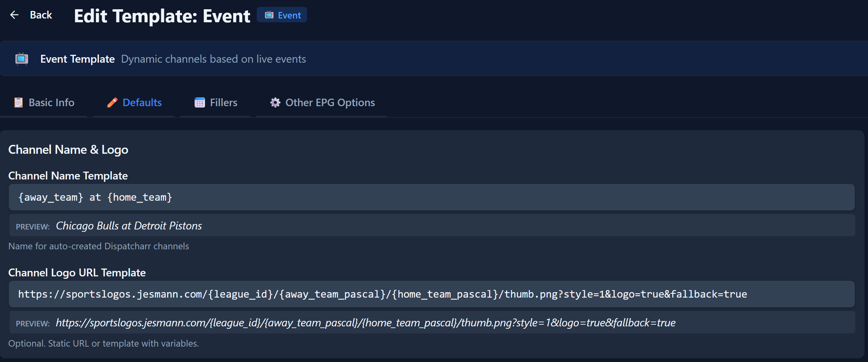The height and width of the screenshot is (362, 868).
Task: Click the Back text link
Action: pyautogui.click(x=41, y=15)
